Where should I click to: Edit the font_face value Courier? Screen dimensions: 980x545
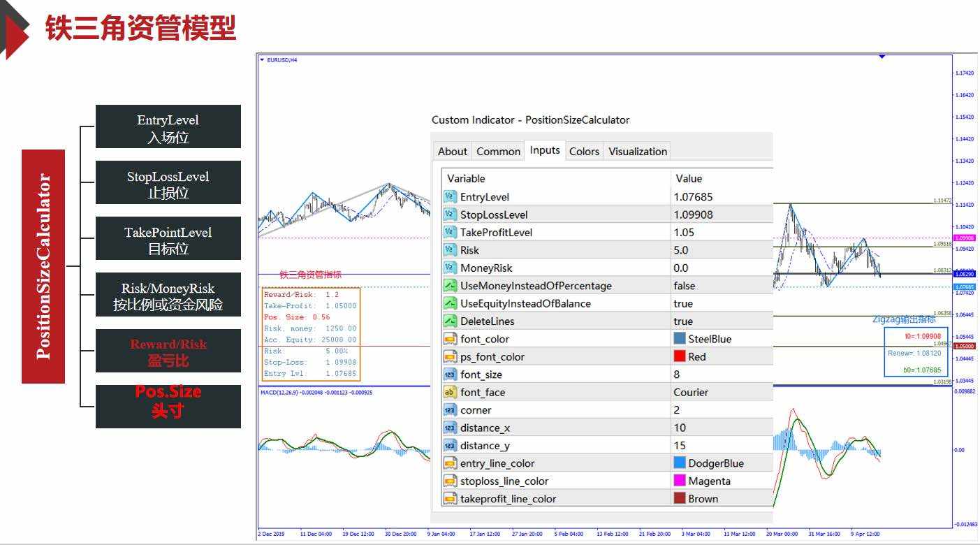click(x=722, y=392)
